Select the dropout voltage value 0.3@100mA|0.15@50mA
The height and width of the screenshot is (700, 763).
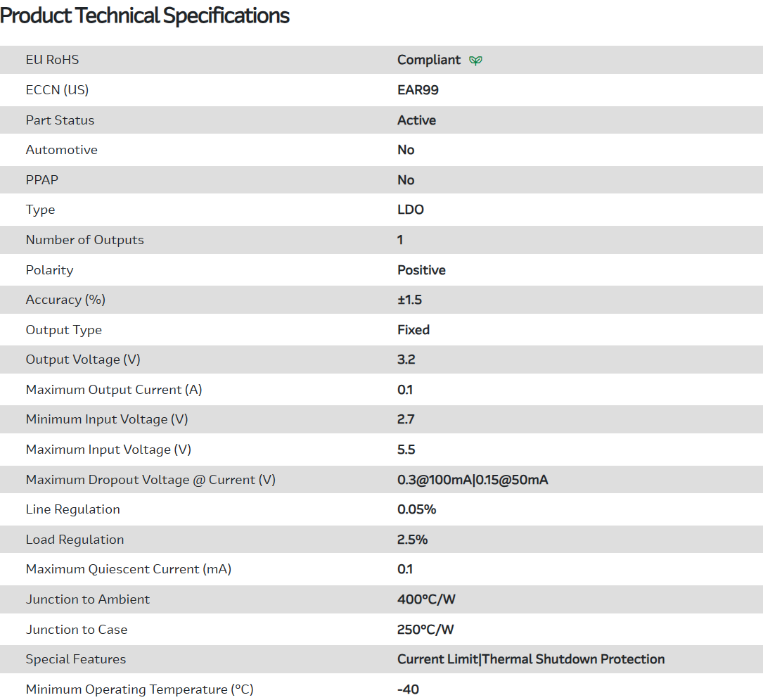pyautogui.click(x=473, y=480)
